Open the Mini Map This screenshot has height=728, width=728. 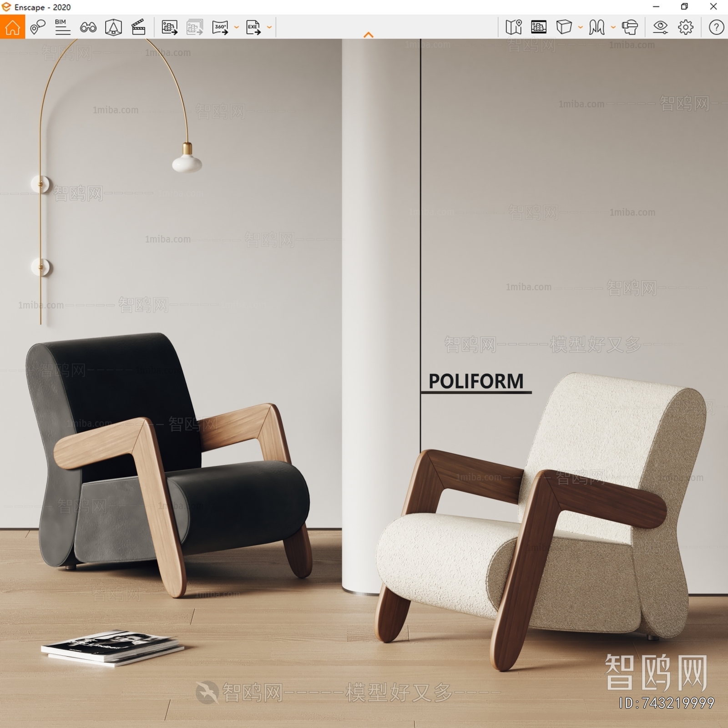point(513,27)
